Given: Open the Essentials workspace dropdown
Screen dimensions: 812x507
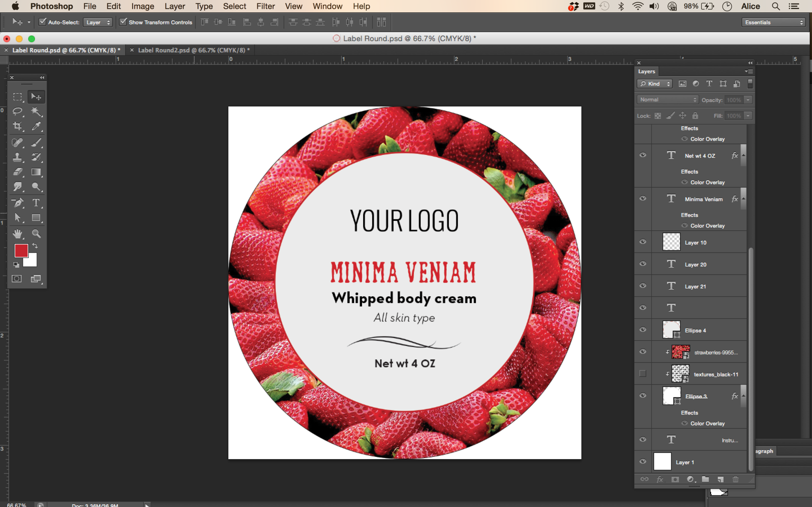Looking at the screenshot, I should pyautogui.click(x=773, y=22).
